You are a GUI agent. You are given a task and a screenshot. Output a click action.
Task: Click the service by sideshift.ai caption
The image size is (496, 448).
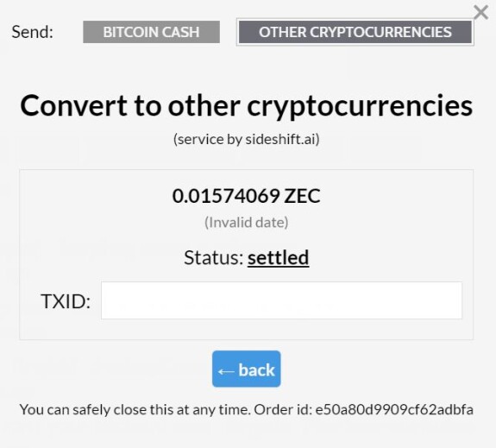[247, 139]
